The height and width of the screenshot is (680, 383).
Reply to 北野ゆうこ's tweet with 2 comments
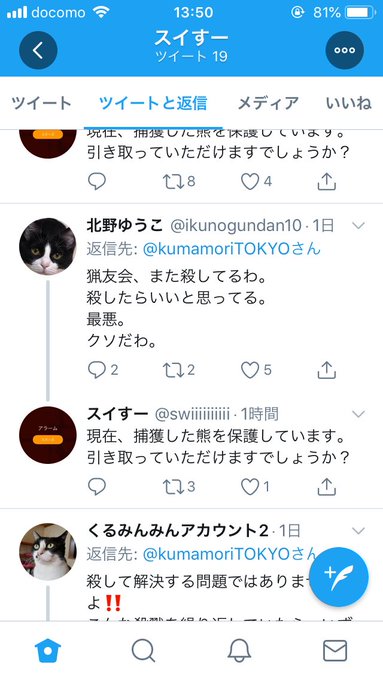click(x=103, y=370)
